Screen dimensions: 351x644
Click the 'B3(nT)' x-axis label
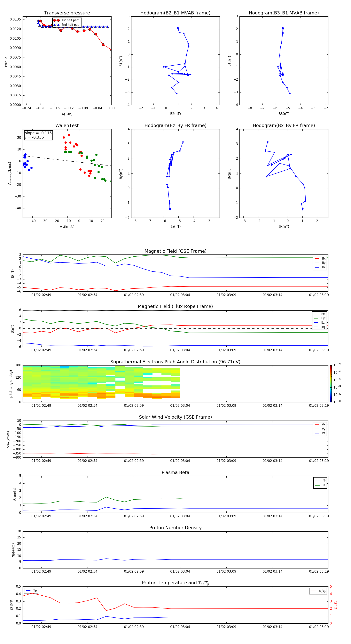point(284,114)
